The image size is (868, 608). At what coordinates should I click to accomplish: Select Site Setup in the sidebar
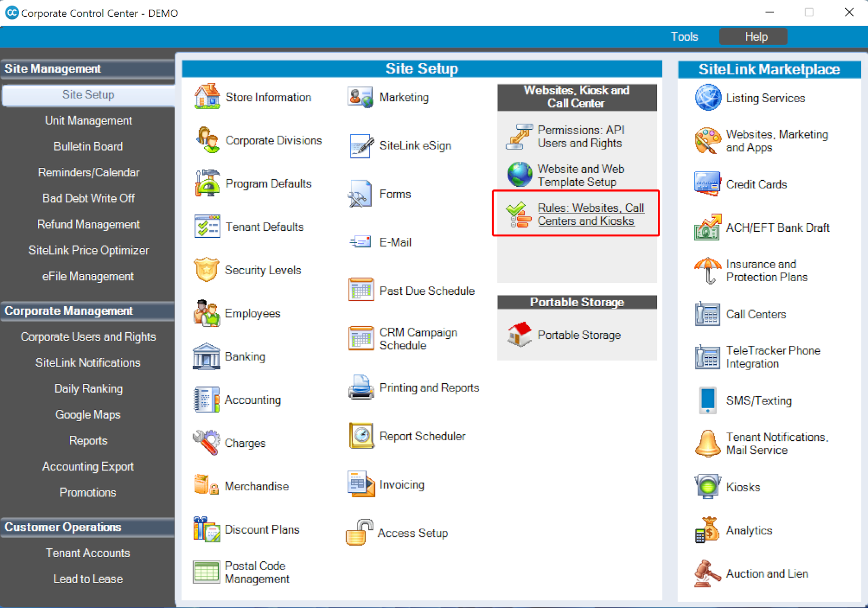(x=88, y=95)
